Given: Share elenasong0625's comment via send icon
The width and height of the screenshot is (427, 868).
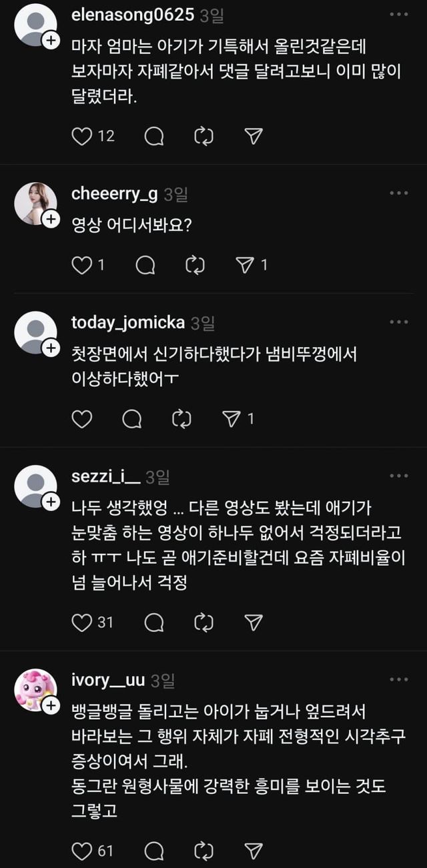Looking at the screenshot, I should click(x=252, y=136).
